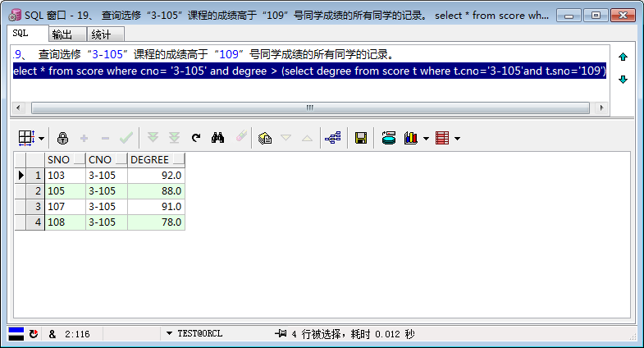The image size is (644, 348).
Task: Click the red circular arrow status bar icon
Action: point(34,333)
